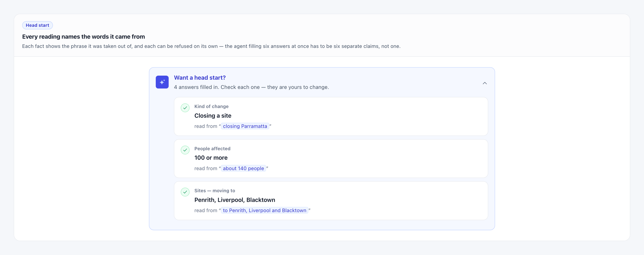Collapse the head start panel chevron
Viewport: 644px width, 255px height.
coord(485,83)
